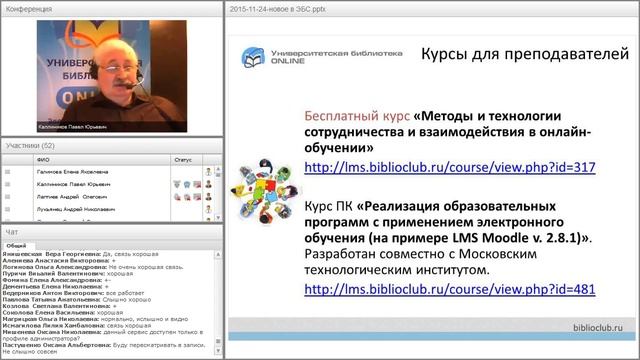Click the Курс ПК course title text

pos(448,222)
